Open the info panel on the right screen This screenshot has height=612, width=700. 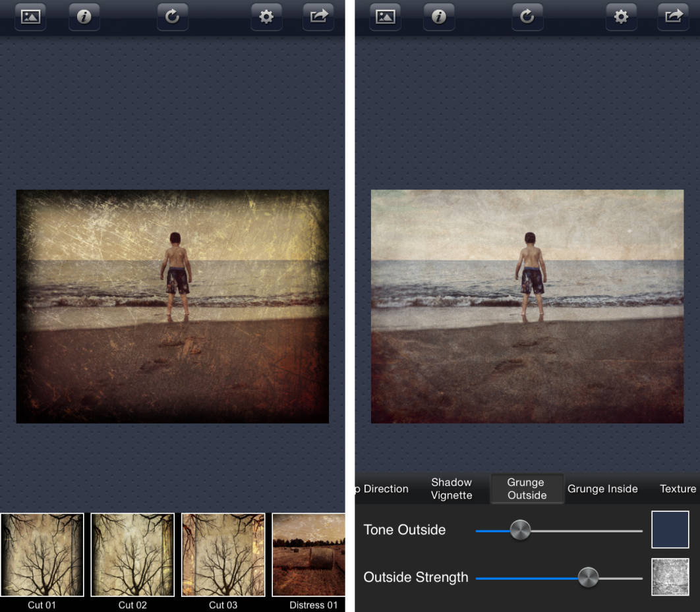pos(438,16)
